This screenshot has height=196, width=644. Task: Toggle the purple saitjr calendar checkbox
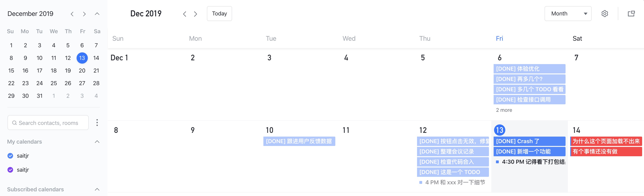click(10, 170)
